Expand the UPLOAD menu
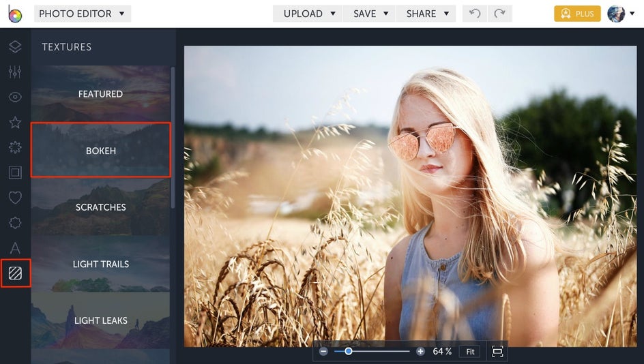Viewport: 644px width, 364px height. point(308,14)
